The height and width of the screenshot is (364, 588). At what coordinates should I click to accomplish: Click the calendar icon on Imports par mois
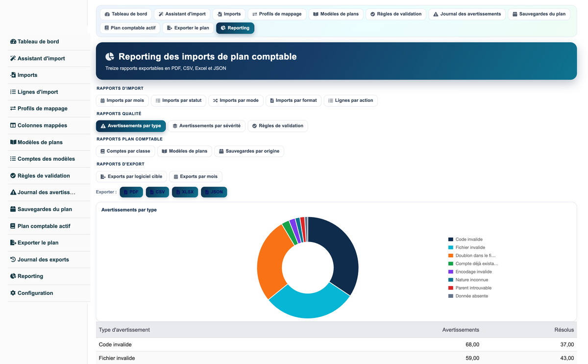click(x=102, y=100)
